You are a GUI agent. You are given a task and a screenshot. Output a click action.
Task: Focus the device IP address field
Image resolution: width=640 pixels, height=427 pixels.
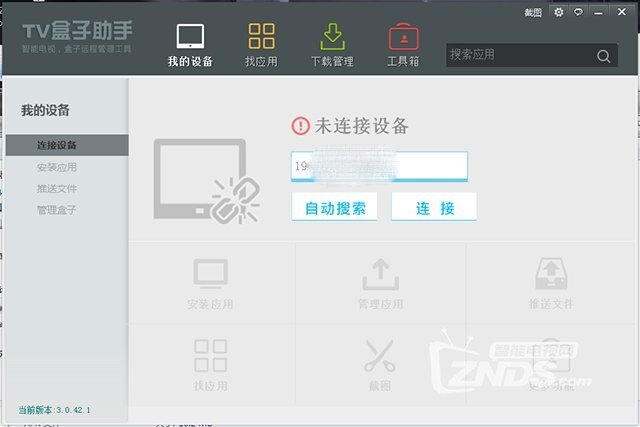point(379,166)
